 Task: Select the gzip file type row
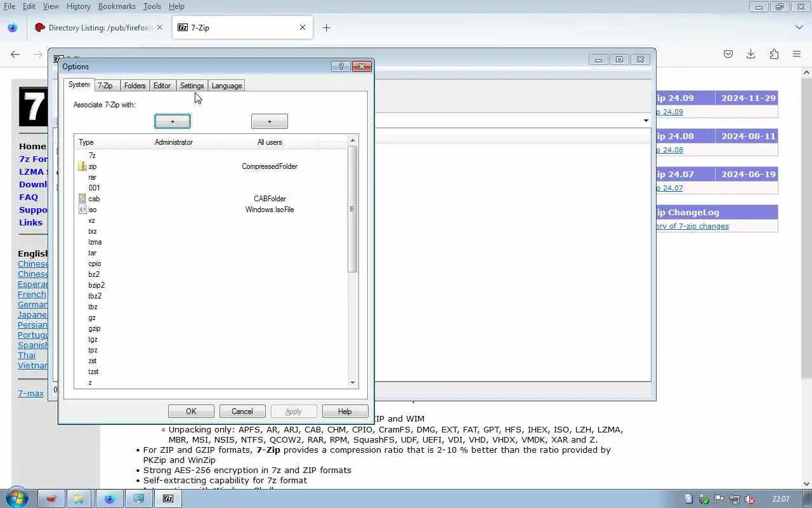tap(211, 328)
